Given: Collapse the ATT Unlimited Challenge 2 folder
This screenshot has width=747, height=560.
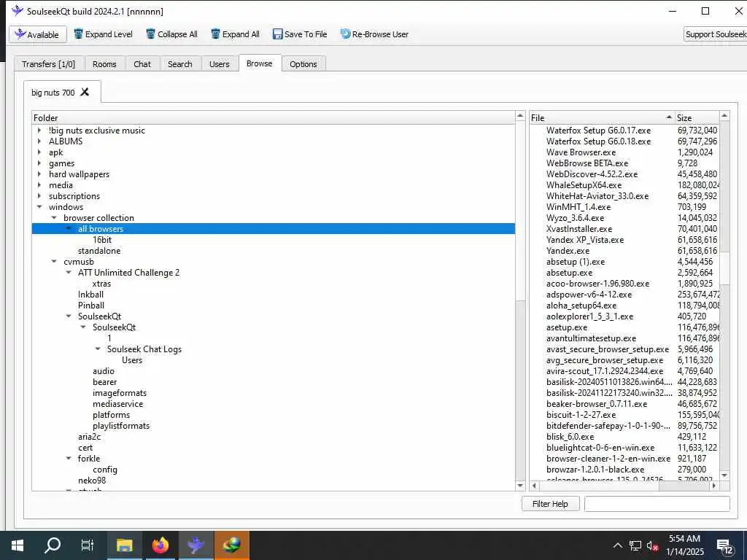Looking at the screenshot, I should pyautogui.click(x=69, y=273).
